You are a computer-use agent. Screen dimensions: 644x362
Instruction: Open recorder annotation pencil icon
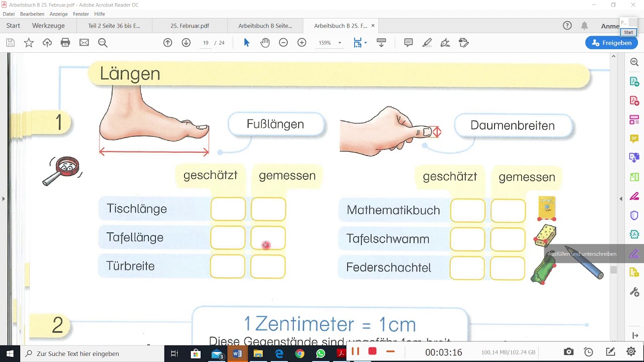click(610, 352)
